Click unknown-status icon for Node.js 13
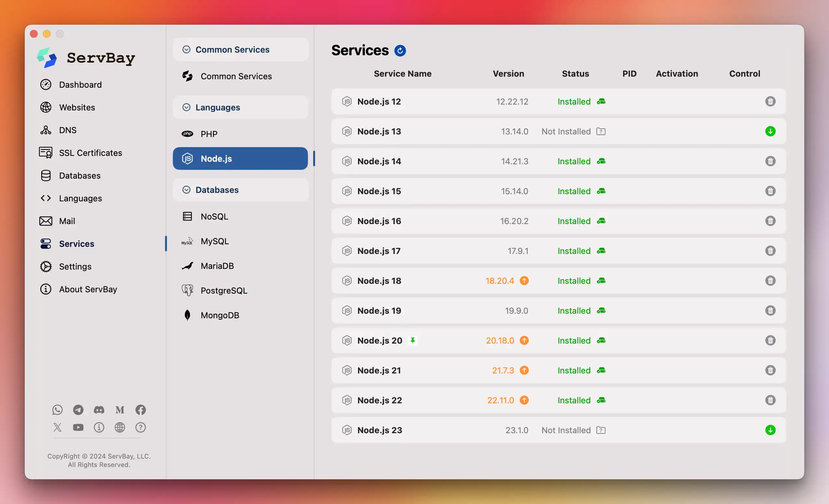Viewport: 829px width, 504px height. 601,132
